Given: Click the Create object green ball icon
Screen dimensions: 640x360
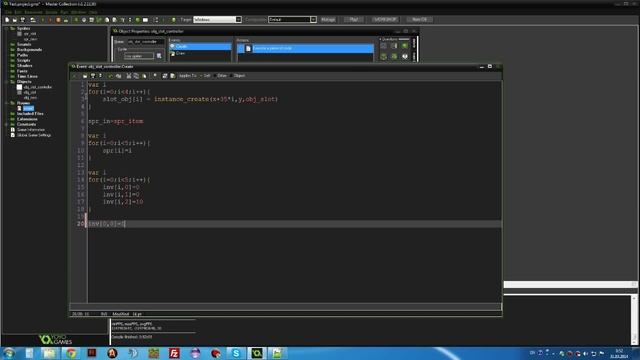Looking at the screenshot, I should [138, 20].
